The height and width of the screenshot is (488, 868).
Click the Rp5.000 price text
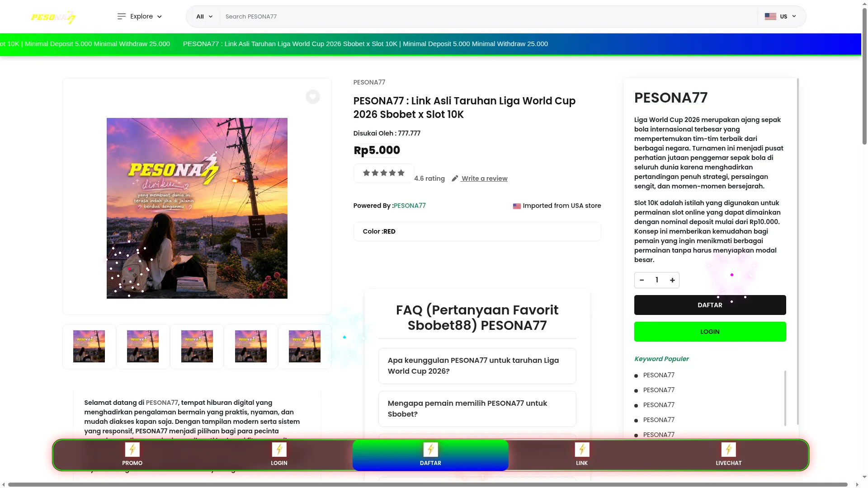pyautogui.click(x=377, y=150)
